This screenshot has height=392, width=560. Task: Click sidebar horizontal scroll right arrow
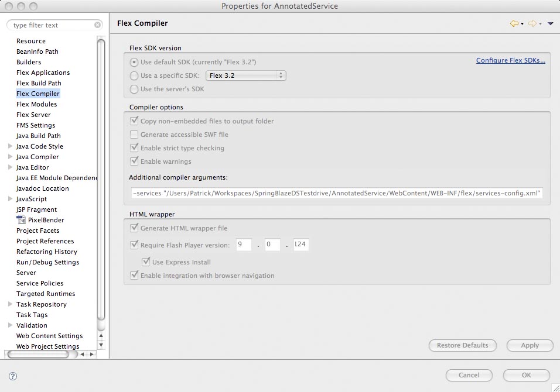coord(92,354)
